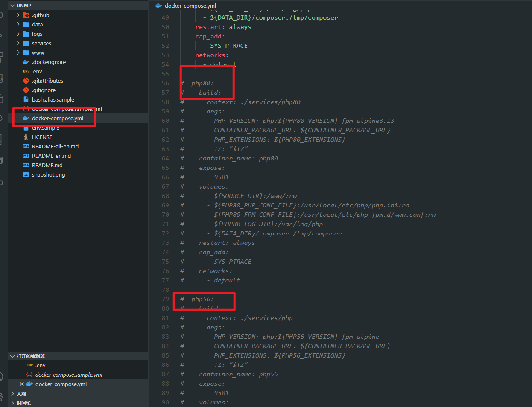The height and width of the screenshot is (407, 532).
Task: Click the Docker whale icon on docker-compose.yml tab
Action: coord(158,6)
